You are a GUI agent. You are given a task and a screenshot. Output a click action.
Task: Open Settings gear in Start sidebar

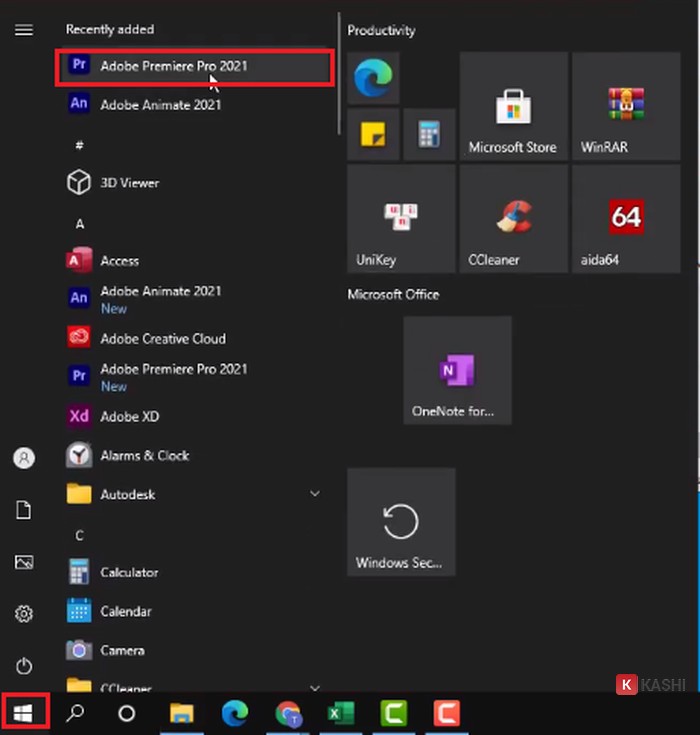(x=24, y=613)
